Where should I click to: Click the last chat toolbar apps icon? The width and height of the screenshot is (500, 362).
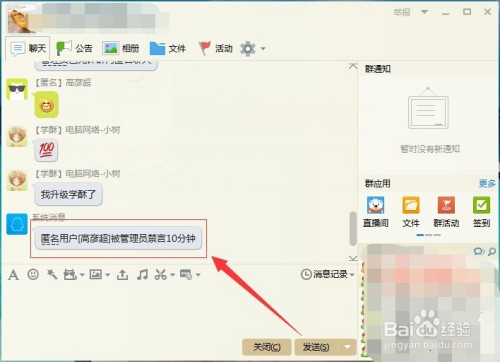pos(186,275)
